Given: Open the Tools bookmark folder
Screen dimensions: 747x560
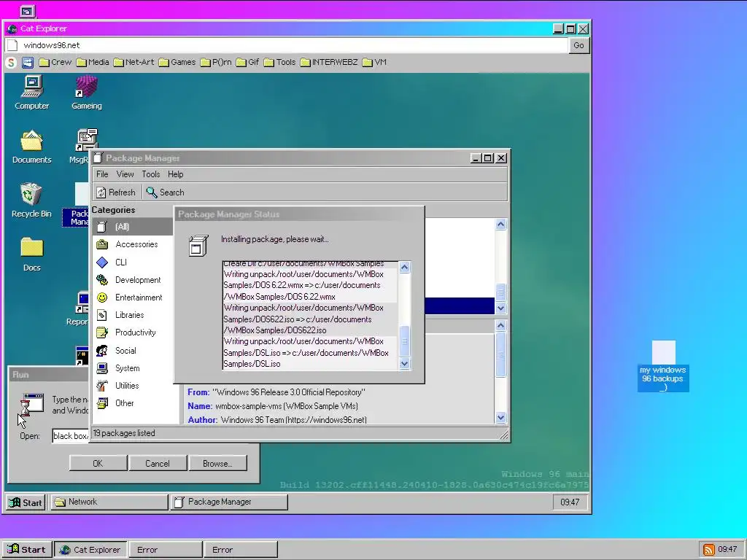Looking at the screenshot, I should pyautogui.click(x=279, y=63).
